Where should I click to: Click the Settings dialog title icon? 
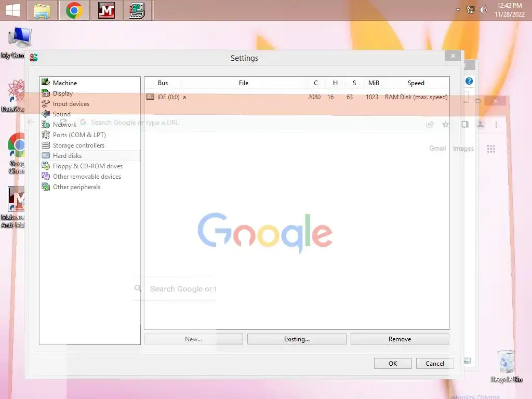tap(34, 58)
